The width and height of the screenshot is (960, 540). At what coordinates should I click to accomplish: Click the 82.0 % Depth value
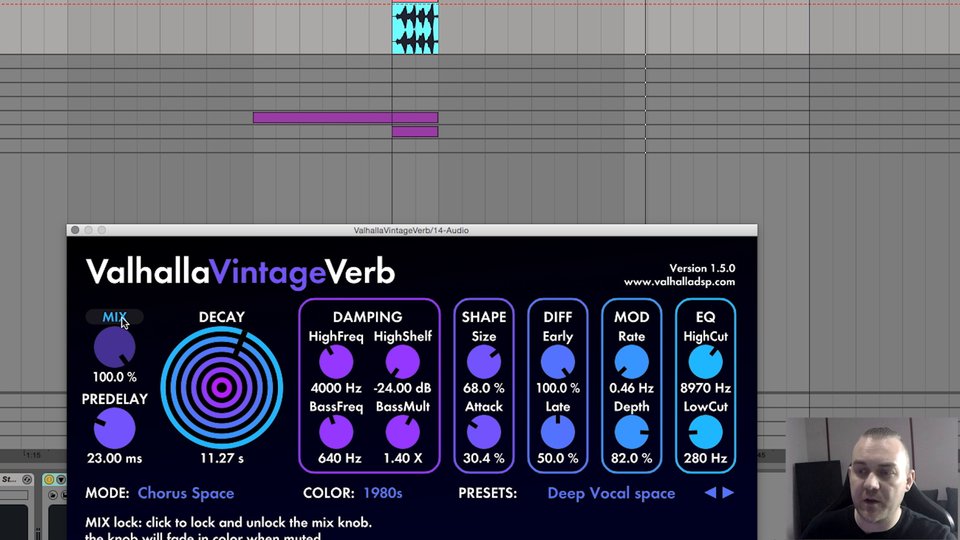(x=631, y=459)
